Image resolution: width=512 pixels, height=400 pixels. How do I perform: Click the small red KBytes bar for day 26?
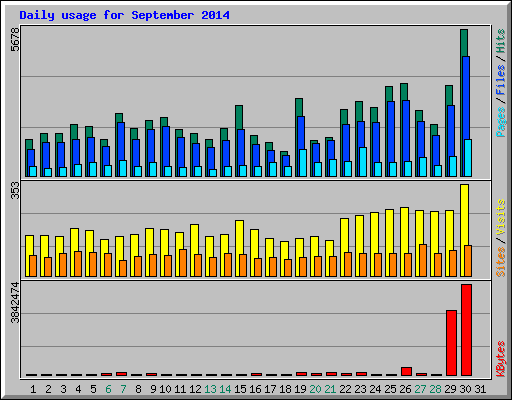pyautogui.click(x=406, y=372)
